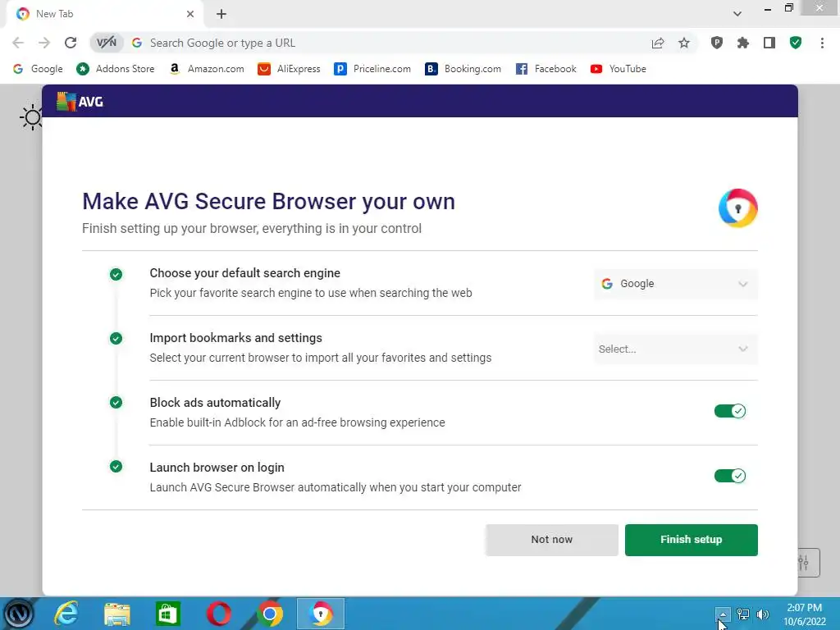Open the browser three-dot menu

(822, 43)
